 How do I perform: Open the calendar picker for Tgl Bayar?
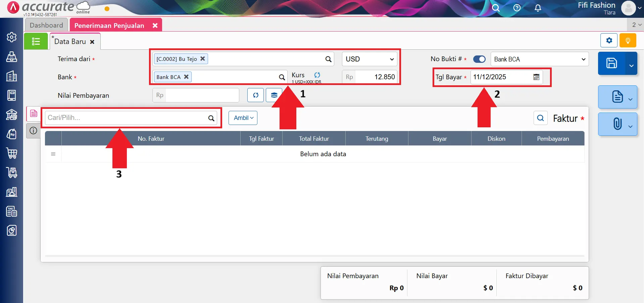[x=536, y=77]
